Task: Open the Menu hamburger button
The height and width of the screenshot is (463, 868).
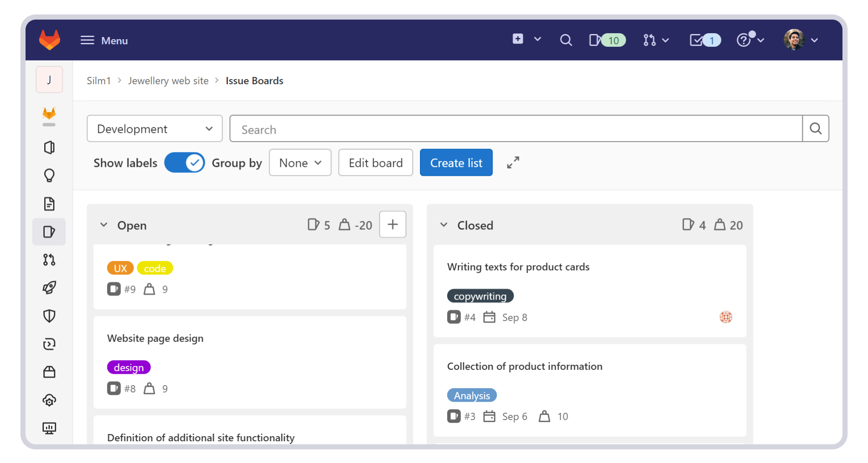Action: coord(104,40)
